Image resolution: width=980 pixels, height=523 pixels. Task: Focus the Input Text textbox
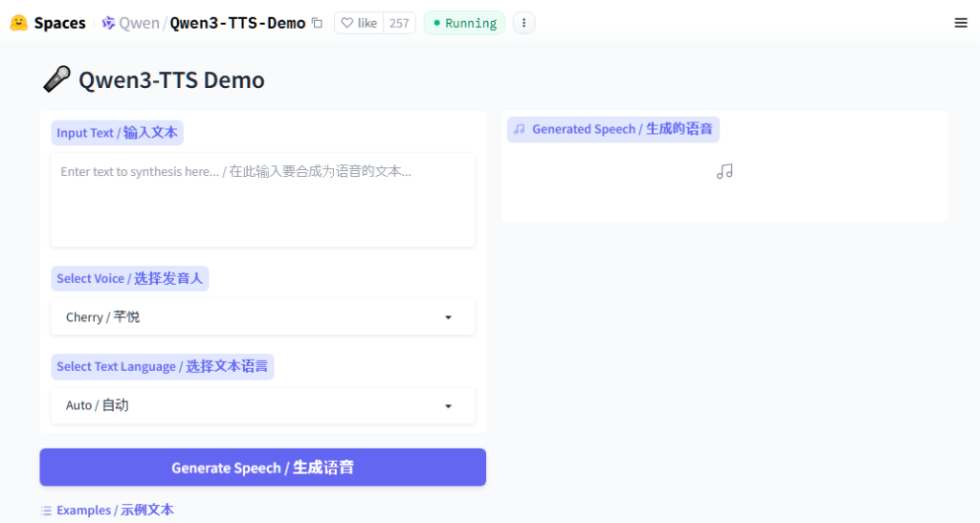tap(262, 199)
